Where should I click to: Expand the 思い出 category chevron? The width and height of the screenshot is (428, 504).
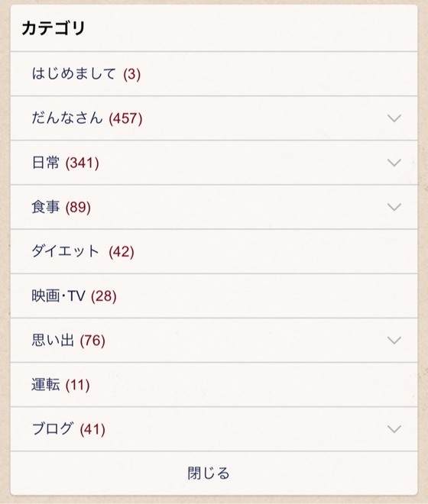tap(394, 341)
